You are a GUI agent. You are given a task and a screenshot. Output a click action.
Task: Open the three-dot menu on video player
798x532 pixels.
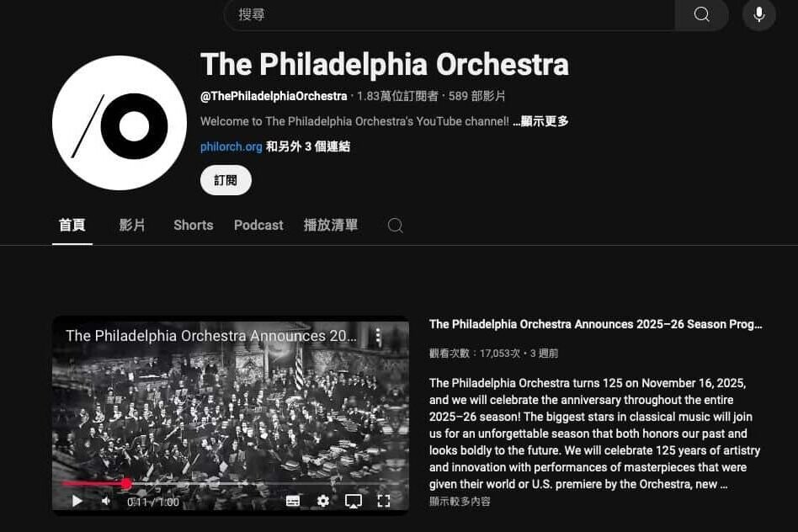point(378,336)
